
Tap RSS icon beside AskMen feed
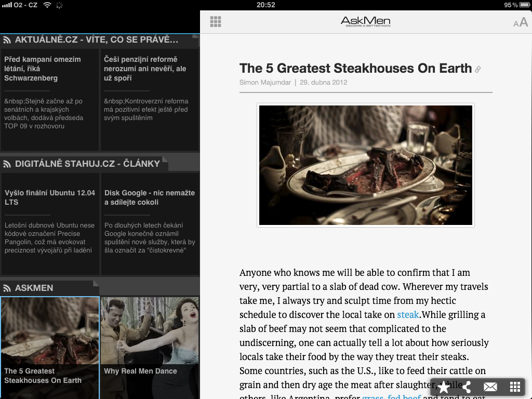7,288
